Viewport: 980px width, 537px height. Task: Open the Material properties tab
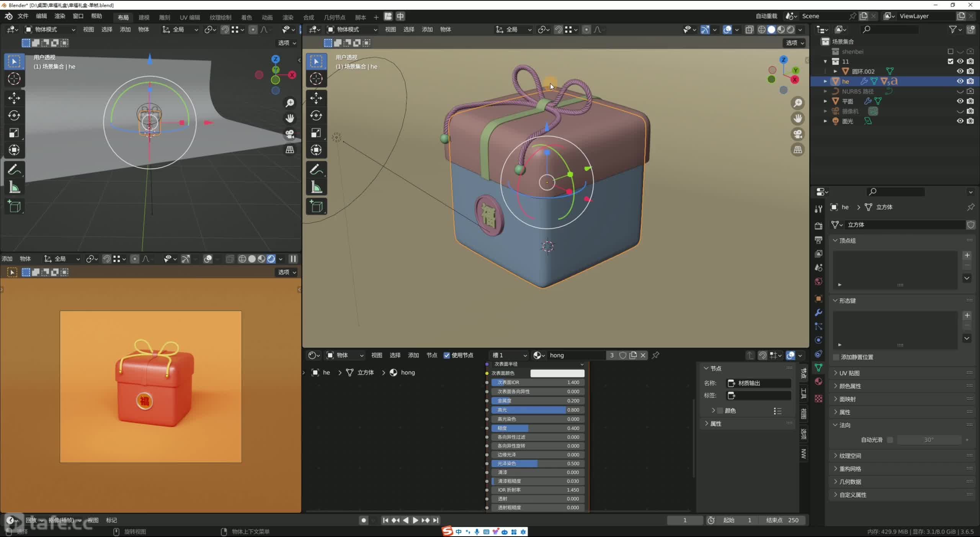pos(818,381)
